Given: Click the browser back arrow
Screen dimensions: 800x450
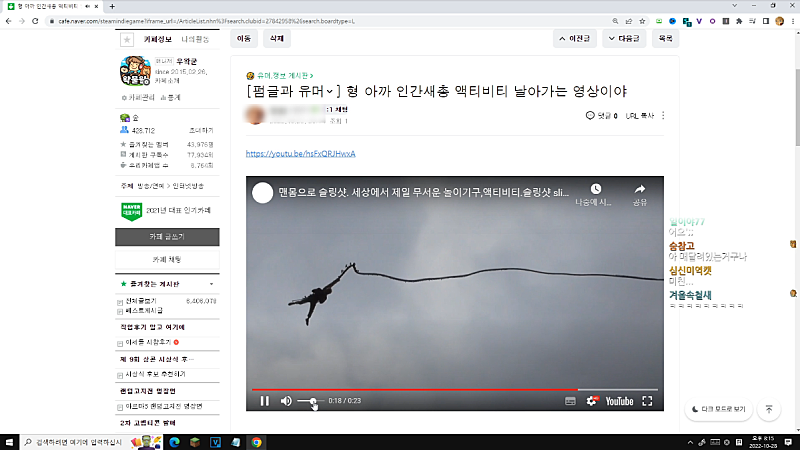Looking at the screenshot, I should [x=9, y=21].
